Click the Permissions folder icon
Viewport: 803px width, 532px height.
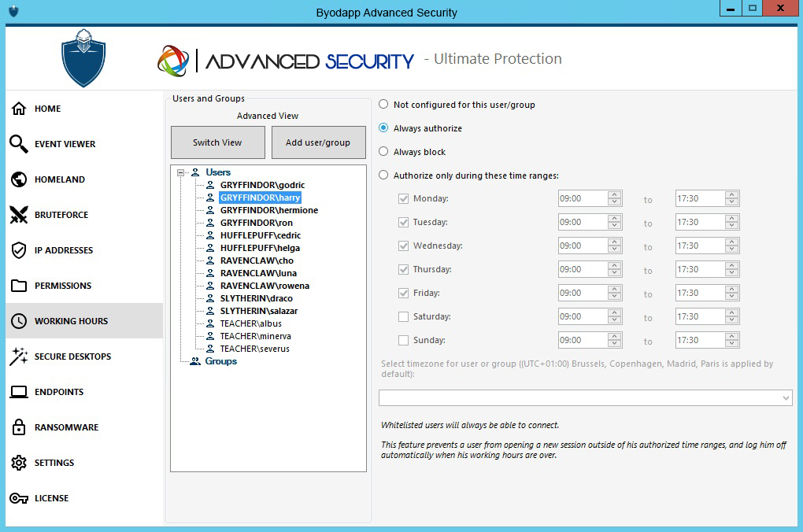(19, 285)
